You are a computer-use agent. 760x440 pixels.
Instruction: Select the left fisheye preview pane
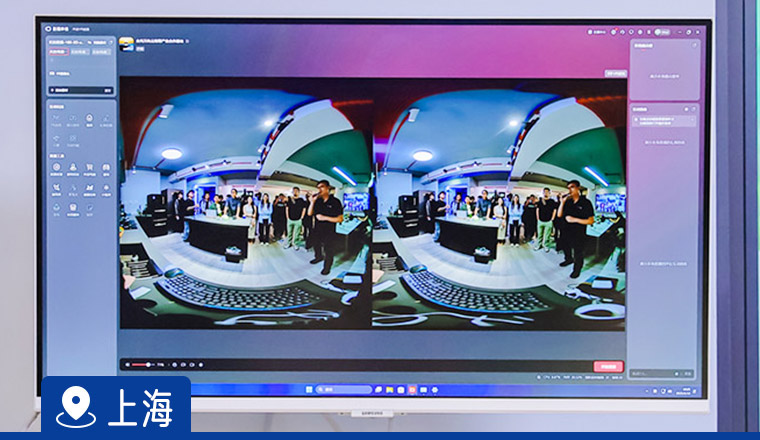pyautogui.click(x=246, y=204)
